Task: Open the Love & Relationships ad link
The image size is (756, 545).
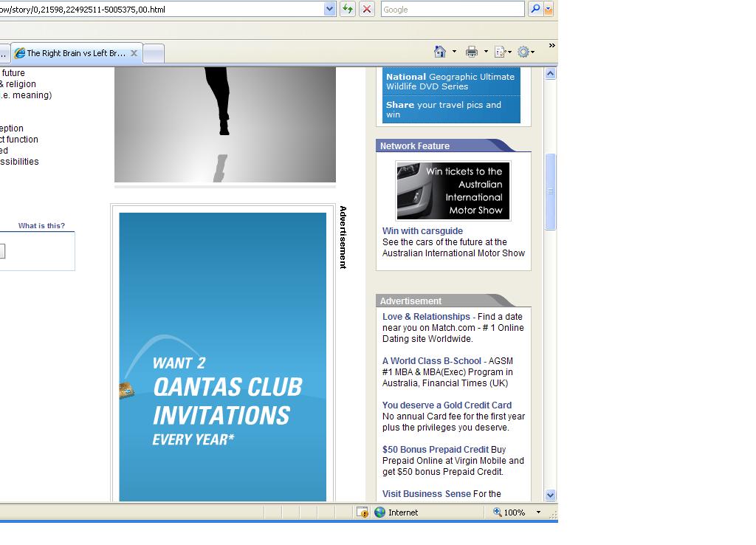Action: pyautogui.click(x=426, y=316)
